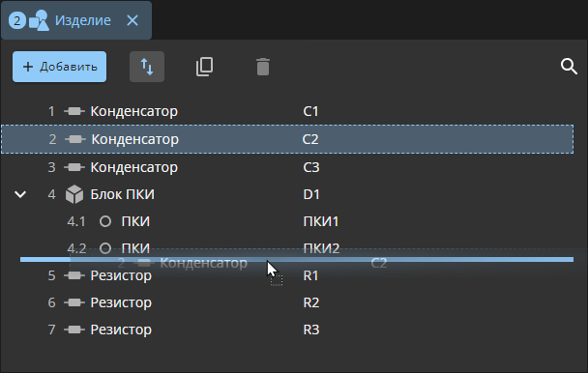Select the Блок ПКИ item
The height and width of the screenshot is (373, 588).
tap(122, 194)
